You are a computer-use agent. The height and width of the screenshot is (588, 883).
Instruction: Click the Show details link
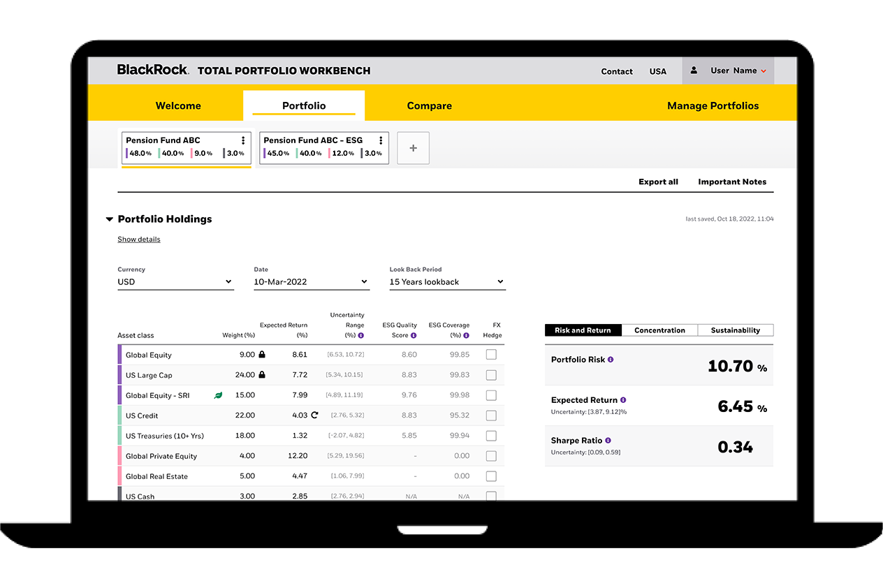(x=139, y=240)
